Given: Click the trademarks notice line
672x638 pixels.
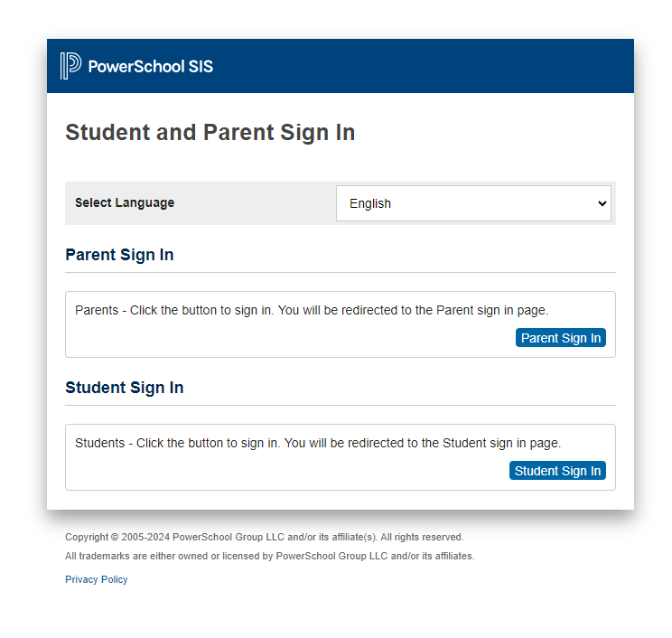Looking at the screenshot, I should [269, 556].
